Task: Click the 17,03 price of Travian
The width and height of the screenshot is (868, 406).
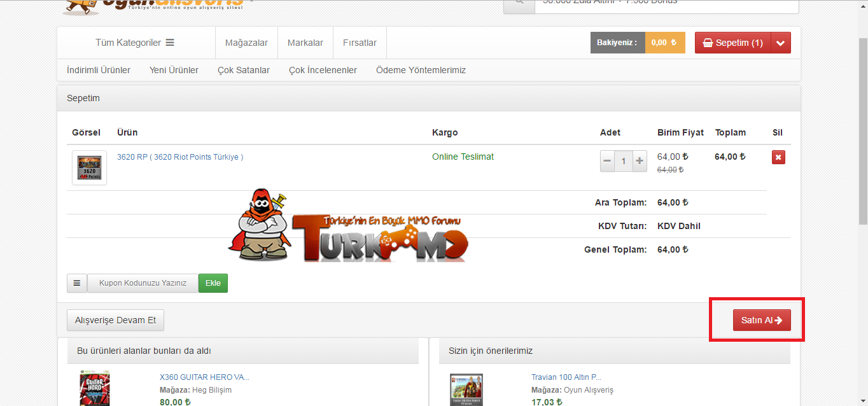Action: click(x=547, y=402)
